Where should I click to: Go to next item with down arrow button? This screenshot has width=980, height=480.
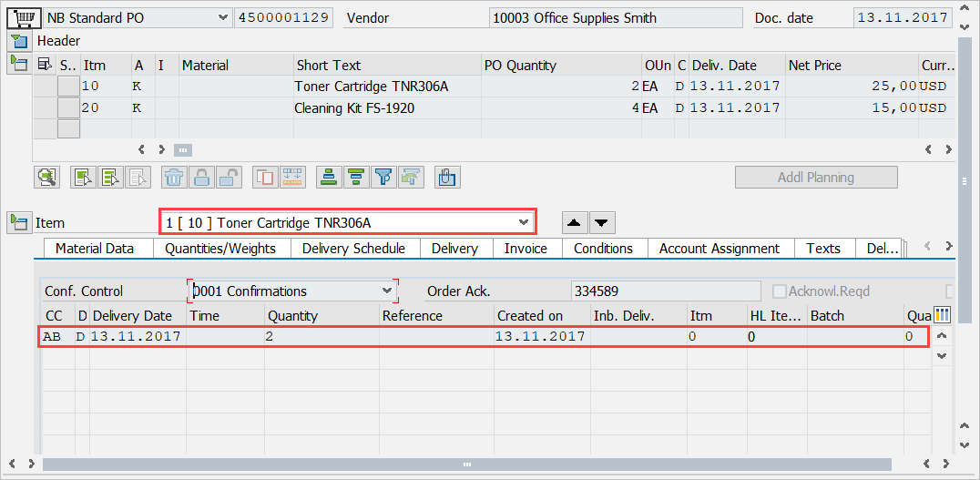click(602, 222)
